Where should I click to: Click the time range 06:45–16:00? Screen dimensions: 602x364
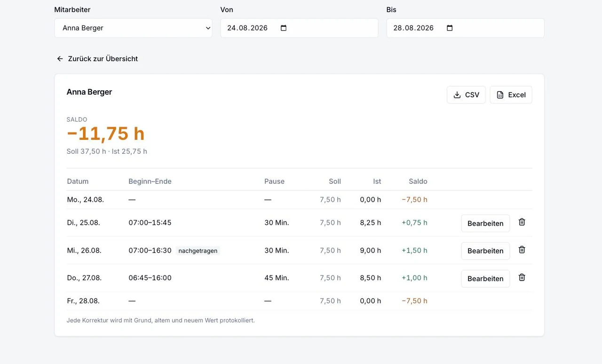(x=150, y=278)
